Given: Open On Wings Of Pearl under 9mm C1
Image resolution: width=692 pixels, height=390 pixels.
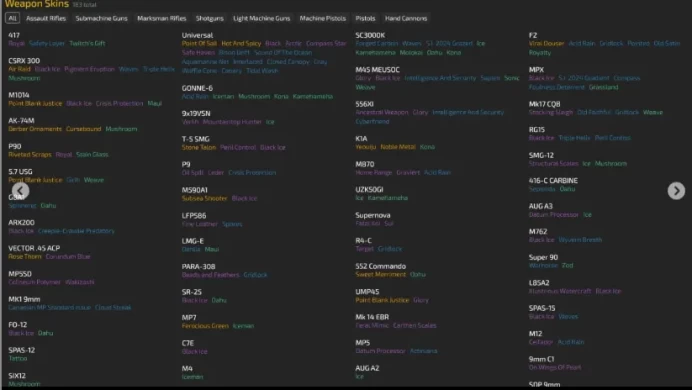Looking at the screenshot, I should point(555,368).
